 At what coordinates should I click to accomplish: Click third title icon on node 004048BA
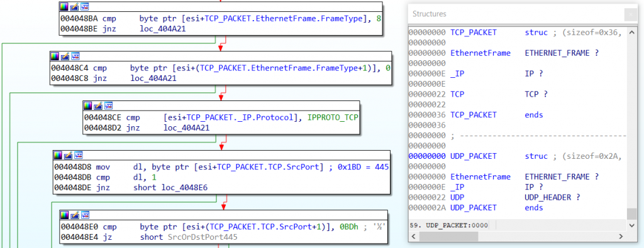[85, 7]
